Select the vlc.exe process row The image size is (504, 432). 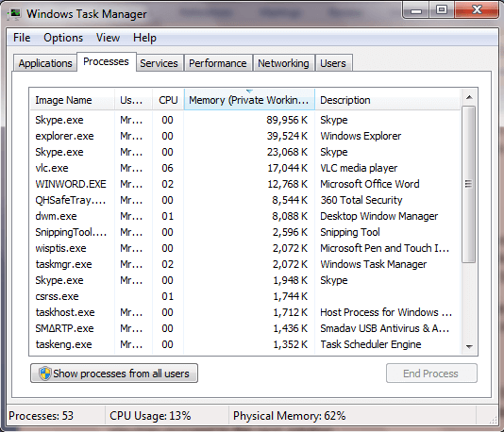coord(245,168)
